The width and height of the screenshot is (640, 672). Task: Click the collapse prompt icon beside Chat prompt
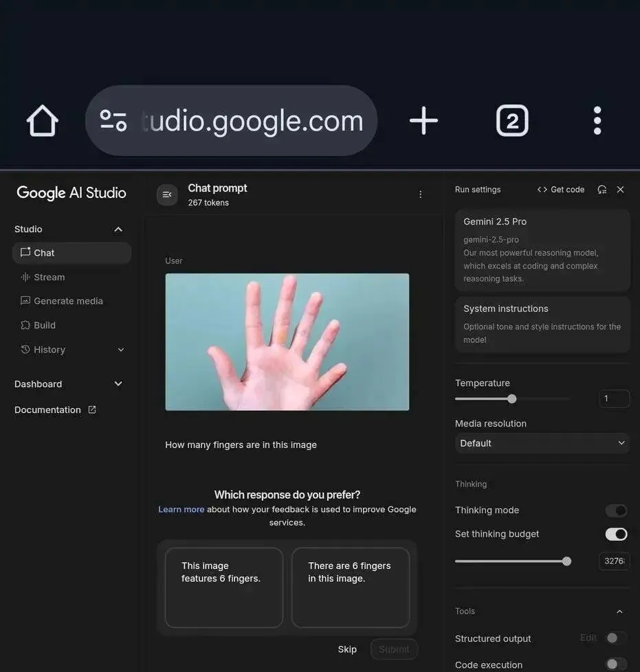click(x=166, y=194)
